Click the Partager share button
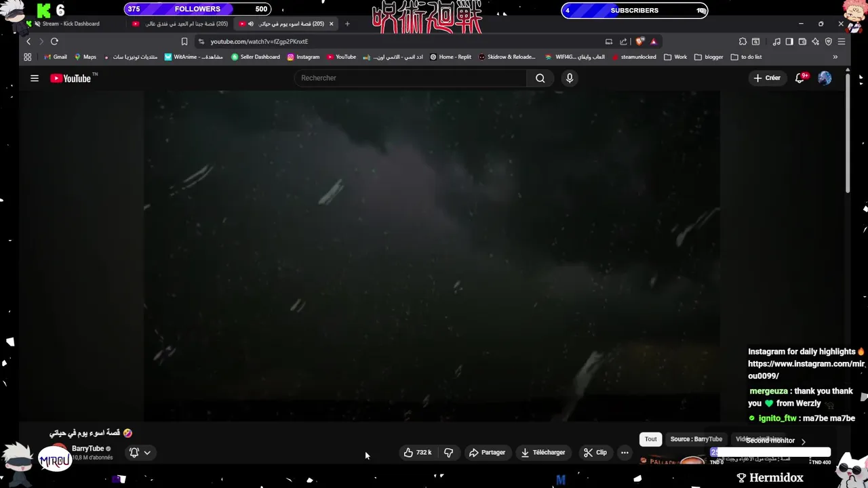868x488 pixels. 488,453
